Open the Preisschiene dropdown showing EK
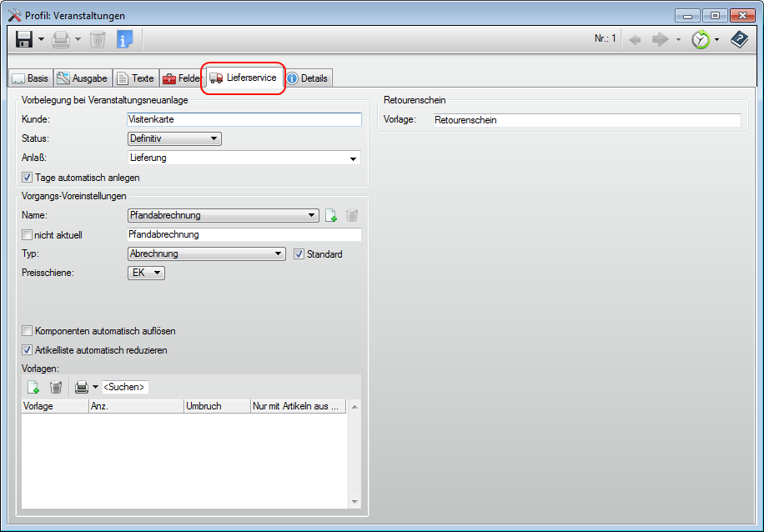The width and height of the screenshot is (764, 532). click(146, 273)
